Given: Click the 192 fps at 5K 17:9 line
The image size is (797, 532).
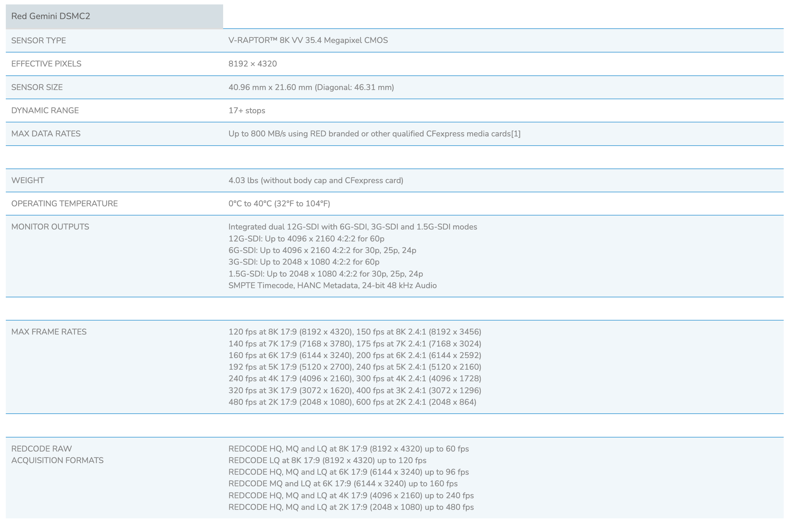Looking at the screenshot, I should (355, 367).
